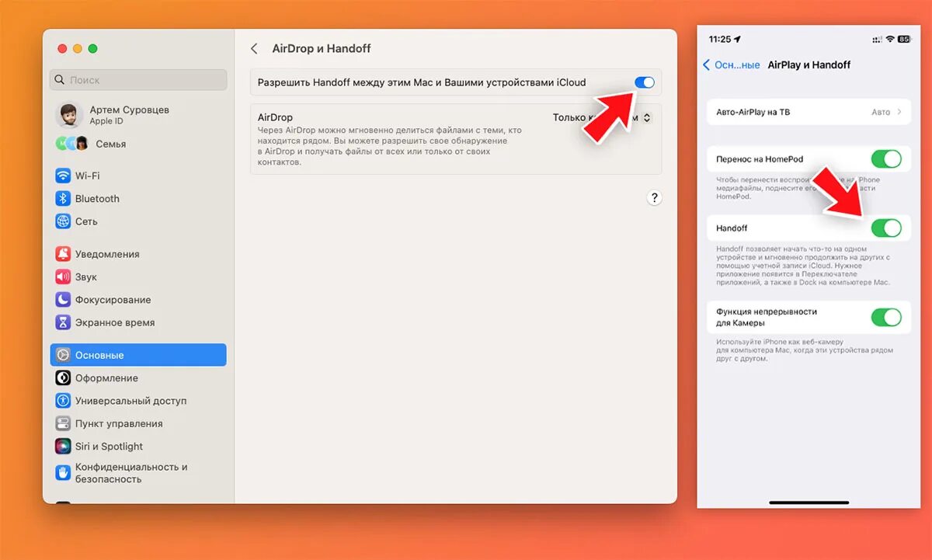
Task: Click the Пункт управления icon
Action: pyautogui.click(x=63, y=423)
